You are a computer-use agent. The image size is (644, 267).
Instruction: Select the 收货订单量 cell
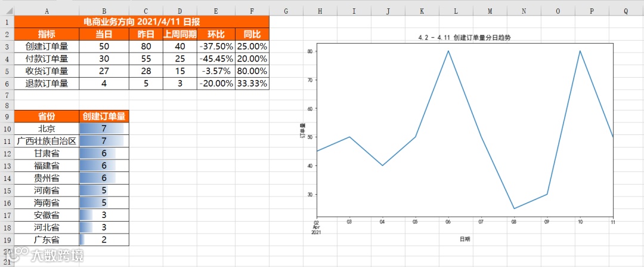(47, 71)
